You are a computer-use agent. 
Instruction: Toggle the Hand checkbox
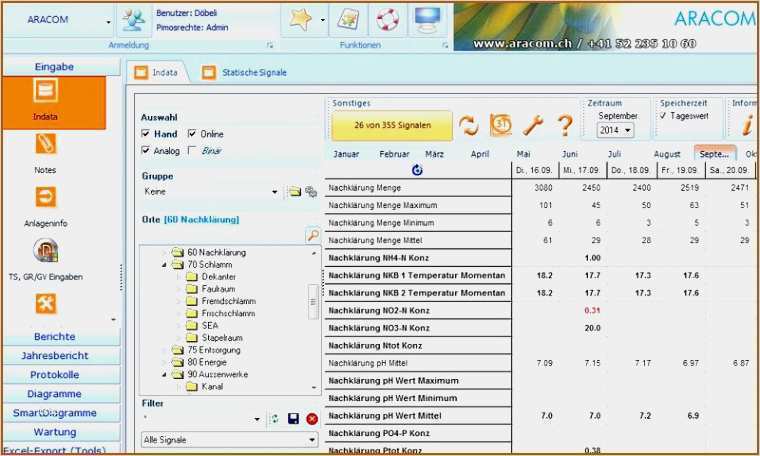[x=146, y=134]
